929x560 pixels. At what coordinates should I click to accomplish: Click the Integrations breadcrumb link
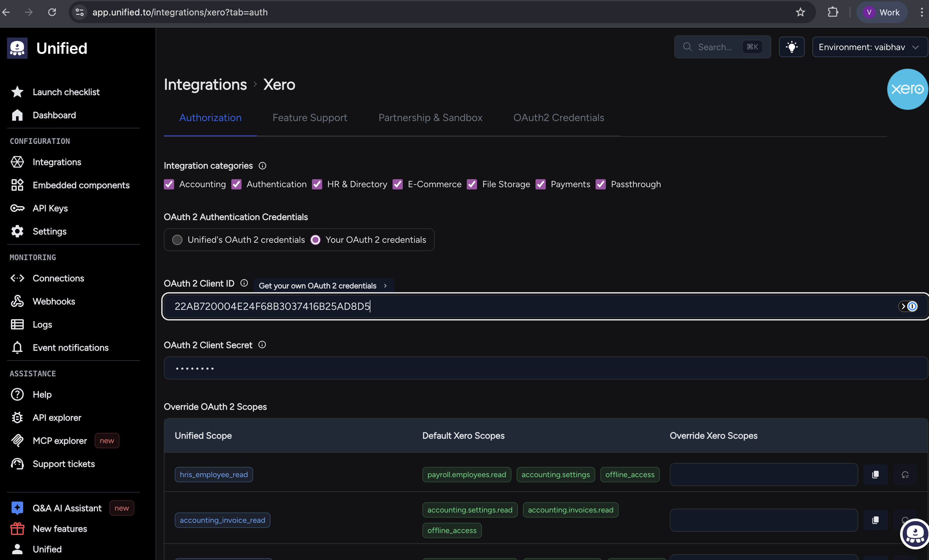pos(205,84)
